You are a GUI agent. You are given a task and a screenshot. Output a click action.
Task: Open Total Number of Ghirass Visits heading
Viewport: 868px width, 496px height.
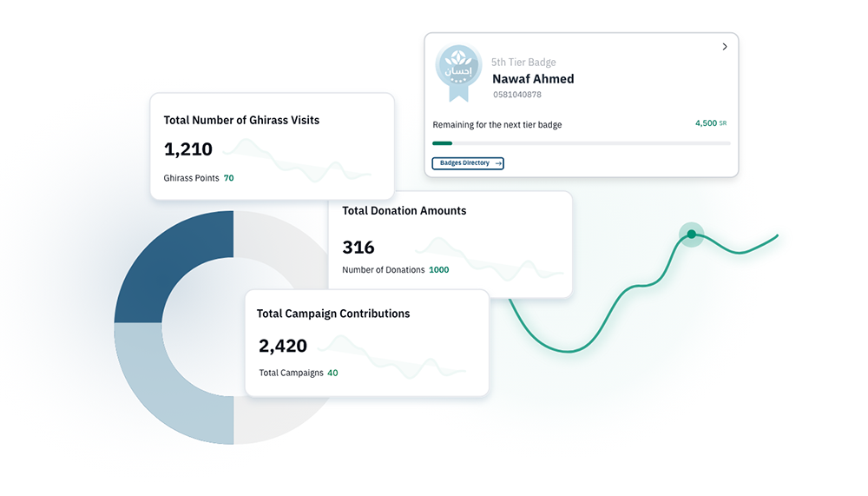tap(241, 120)
